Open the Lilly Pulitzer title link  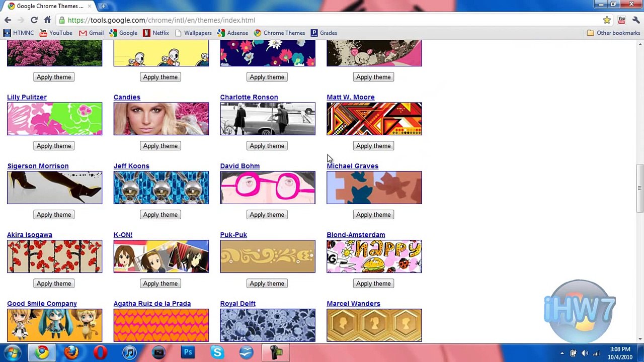coord(27,97)
